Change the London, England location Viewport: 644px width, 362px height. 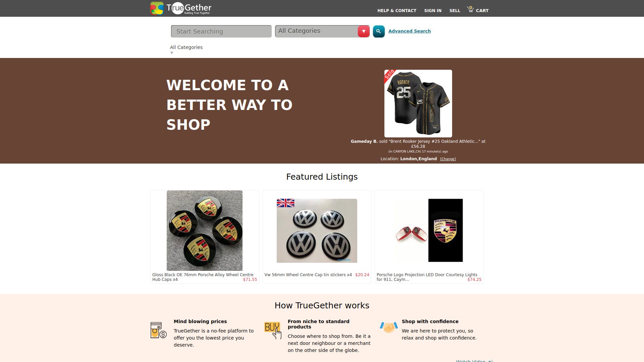(x=448, y=159)
